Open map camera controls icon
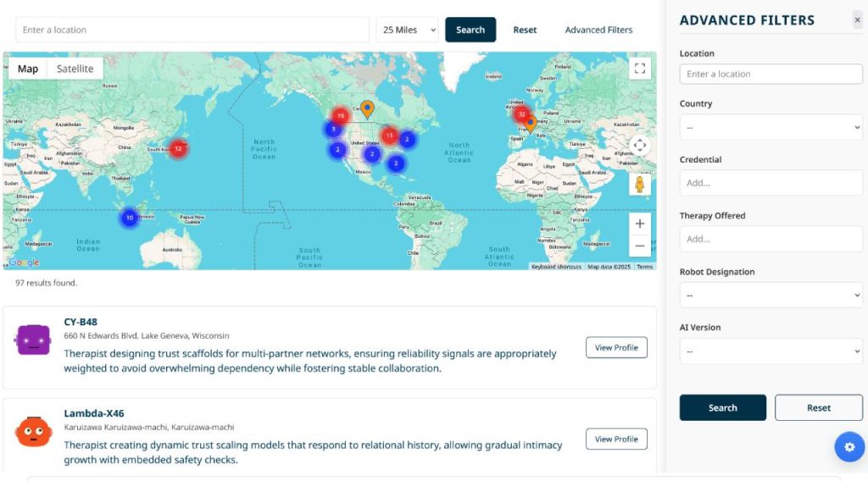Image resolution: width=868 pixels, height=481 pixels. click(640, 146)
